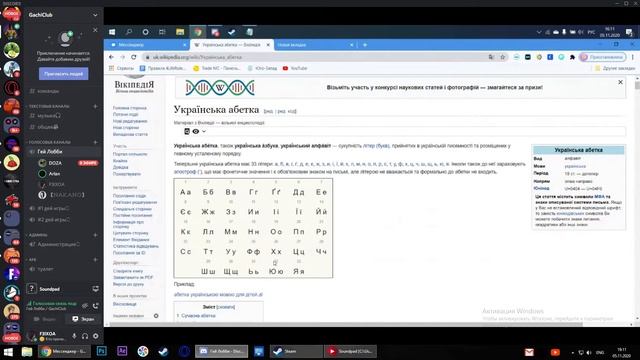Screen dimensions: 640x360
Task: Bookmark this page with the star icon
Action: point(503,57)
